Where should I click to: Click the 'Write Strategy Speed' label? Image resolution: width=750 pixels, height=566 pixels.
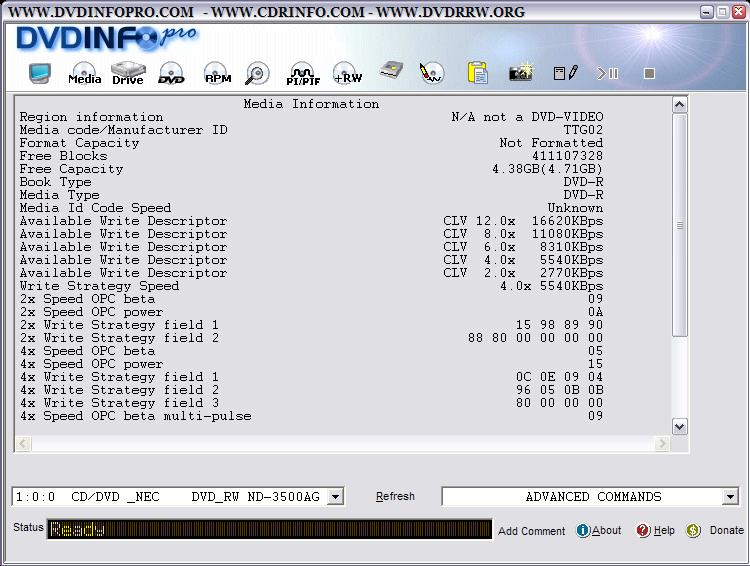coord(99,286)
